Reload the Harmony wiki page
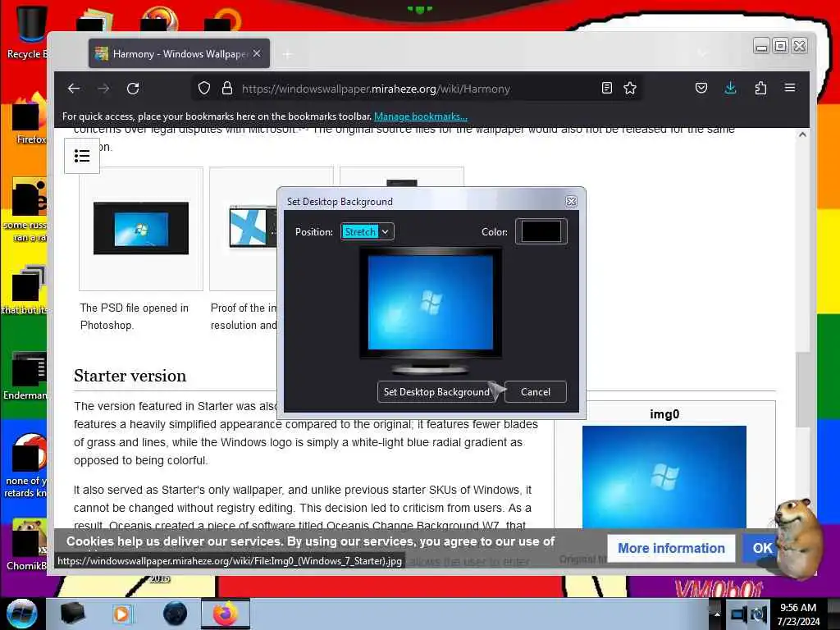The width and height of the screenshot is (840, 630). [x=133, y=89]
